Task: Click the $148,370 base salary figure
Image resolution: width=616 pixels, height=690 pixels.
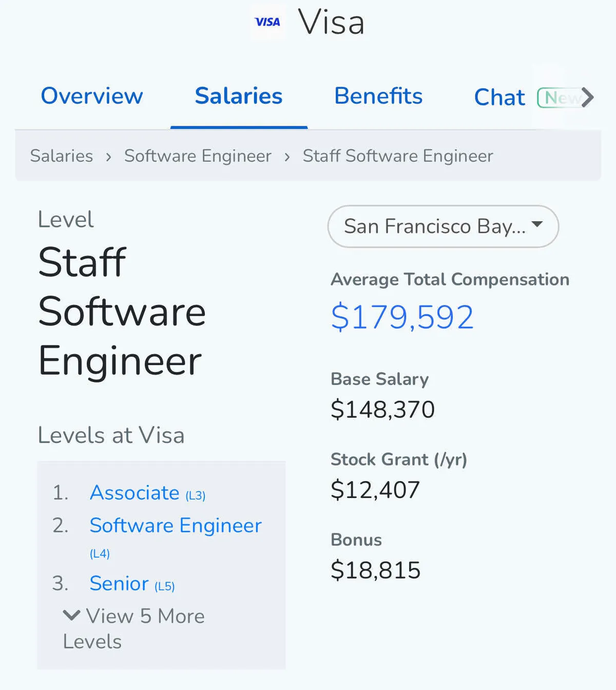Action: [x=382, y=410]
